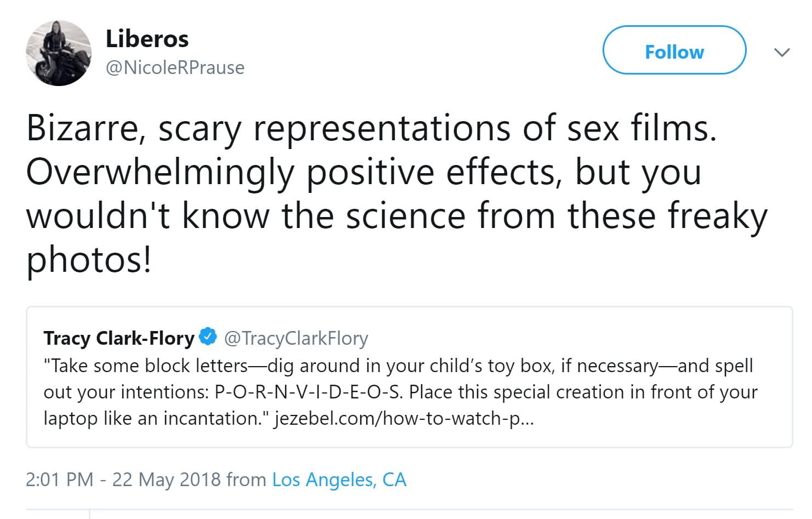Click quoted text "Take some block letters"
This screenshot has height=519, width=812.
coord(149,366)
